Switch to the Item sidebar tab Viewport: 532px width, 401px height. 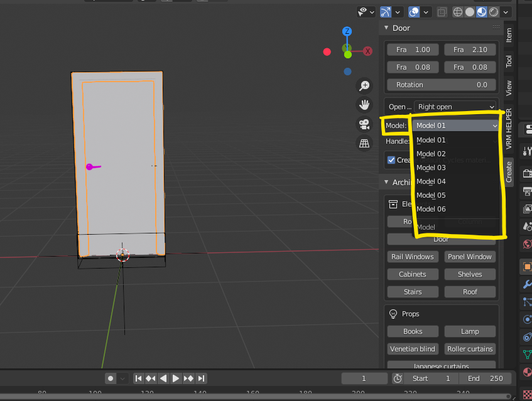pos(509,35)
